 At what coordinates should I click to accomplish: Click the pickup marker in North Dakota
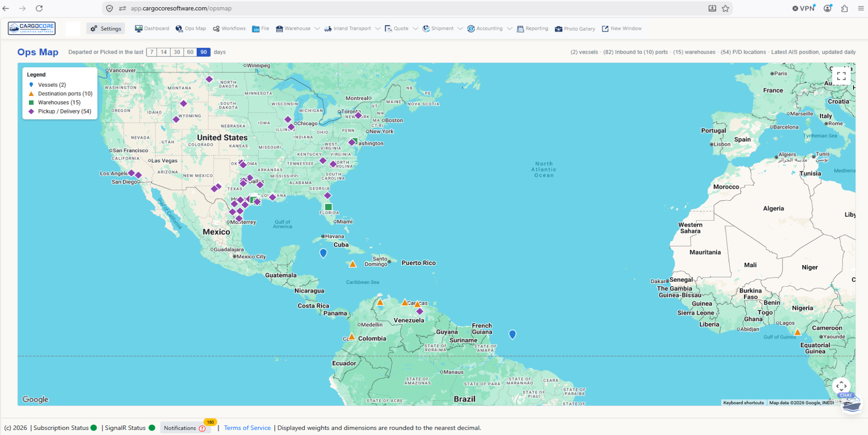click(x=209, y=79)
